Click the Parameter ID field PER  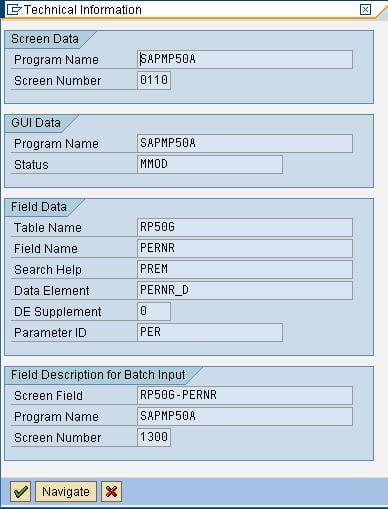click(210, 332)
